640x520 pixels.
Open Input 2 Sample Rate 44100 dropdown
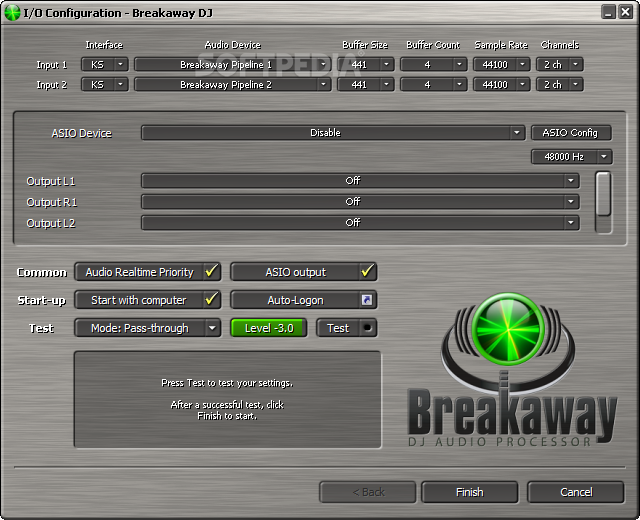(x=502, y=84)
